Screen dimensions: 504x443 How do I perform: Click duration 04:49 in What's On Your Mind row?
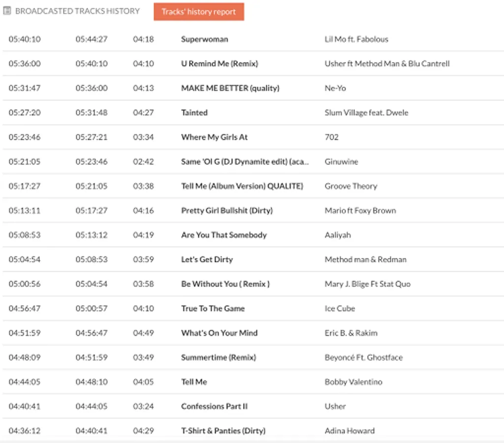coord(143,333)
